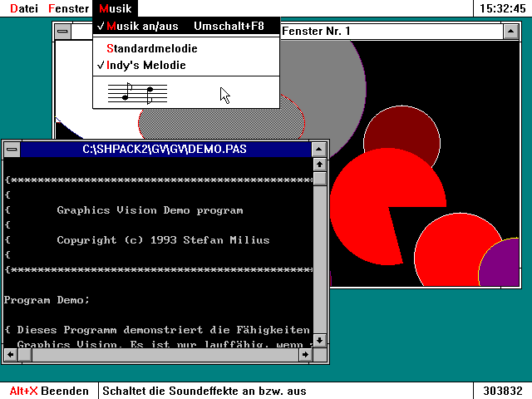Click the DEMO.PAS window title bar

click(165, 150)
